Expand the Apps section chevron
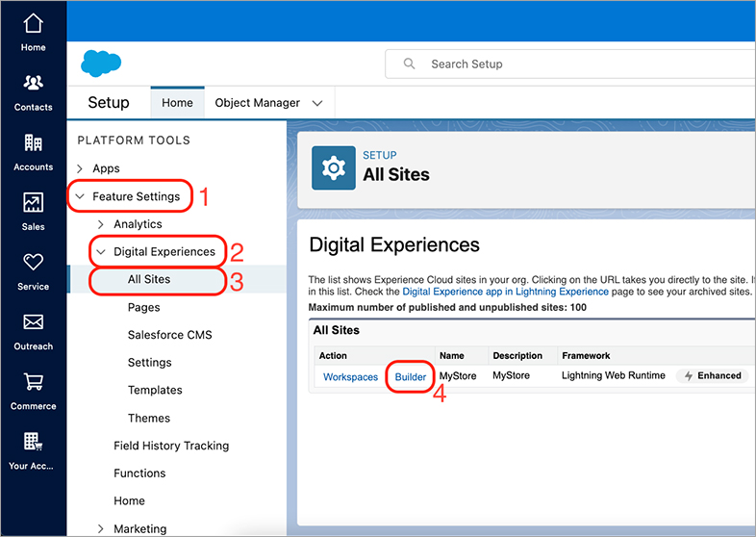The height and width of the screenshot is (537, 756). point(80,168)
